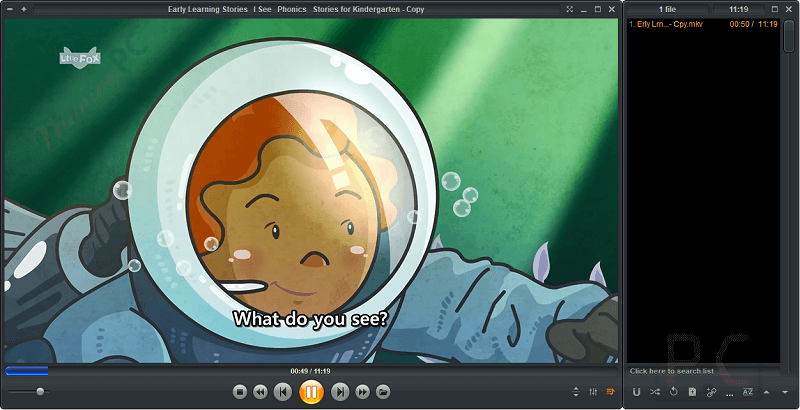This screenshot has width=800, height=410.
Task: Open a media file with folder icon
Action: (383, 392)
